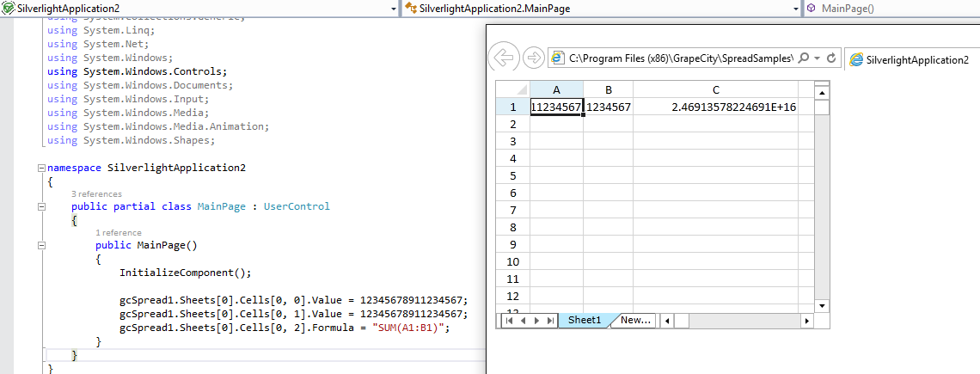Click the "SUM(A1:B1)" string literal
The image size is (980, 374).
(x=408, y=328)
